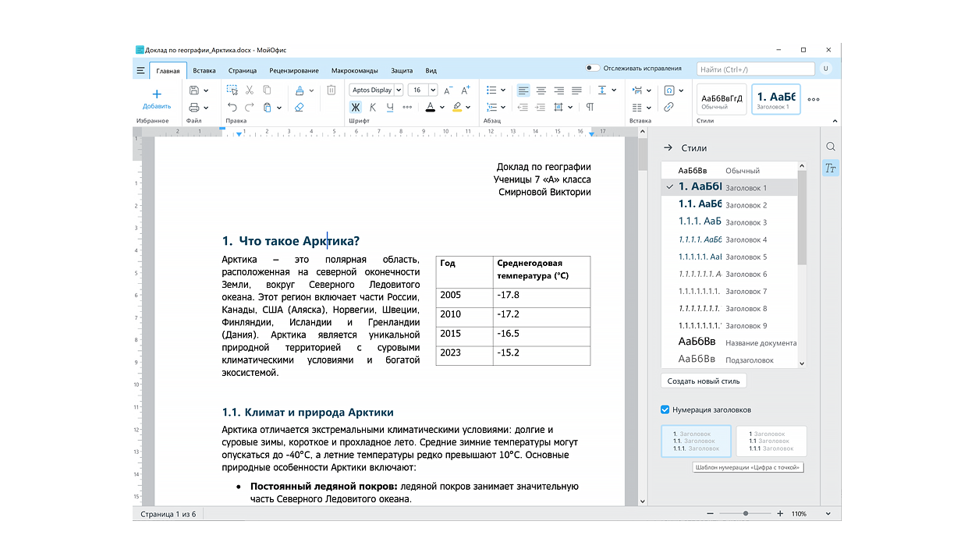Toggle underline Ч formatting
The height and width of the screenshot is (560, 975).
(390, 107)
